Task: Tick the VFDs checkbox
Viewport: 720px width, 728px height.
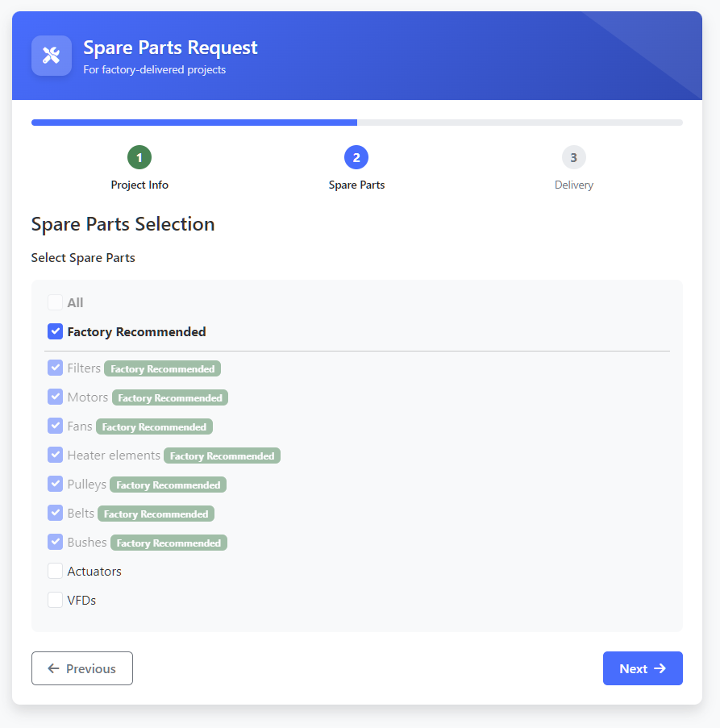Action: coord(56,600)
